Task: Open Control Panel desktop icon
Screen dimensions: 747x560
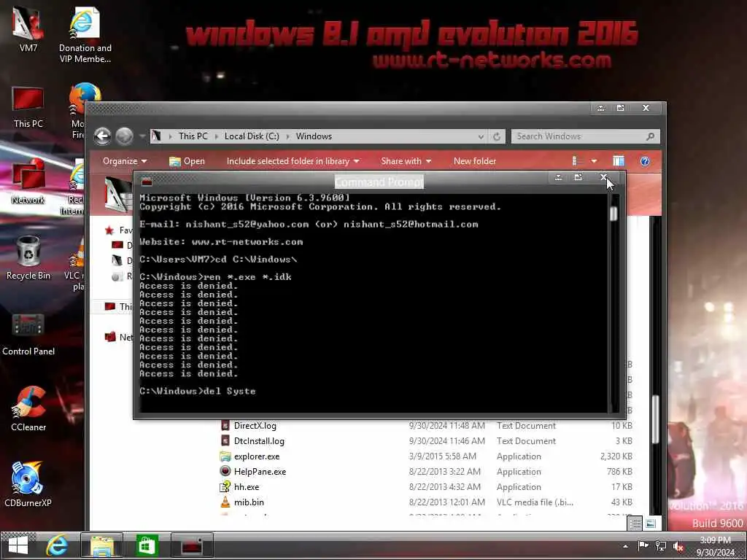Action: tap(28, 333)
